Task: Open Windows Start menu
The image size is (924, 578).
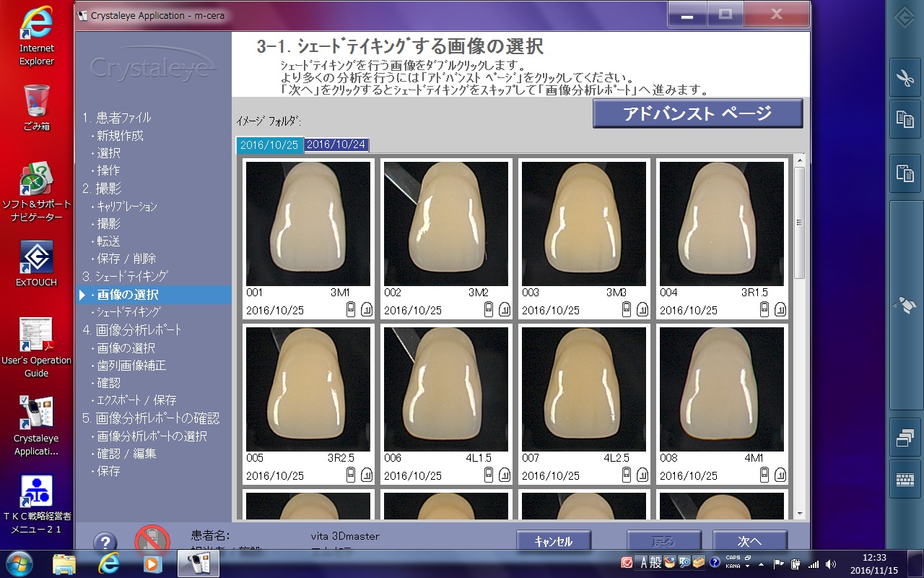Action: [x=18, y=563]
